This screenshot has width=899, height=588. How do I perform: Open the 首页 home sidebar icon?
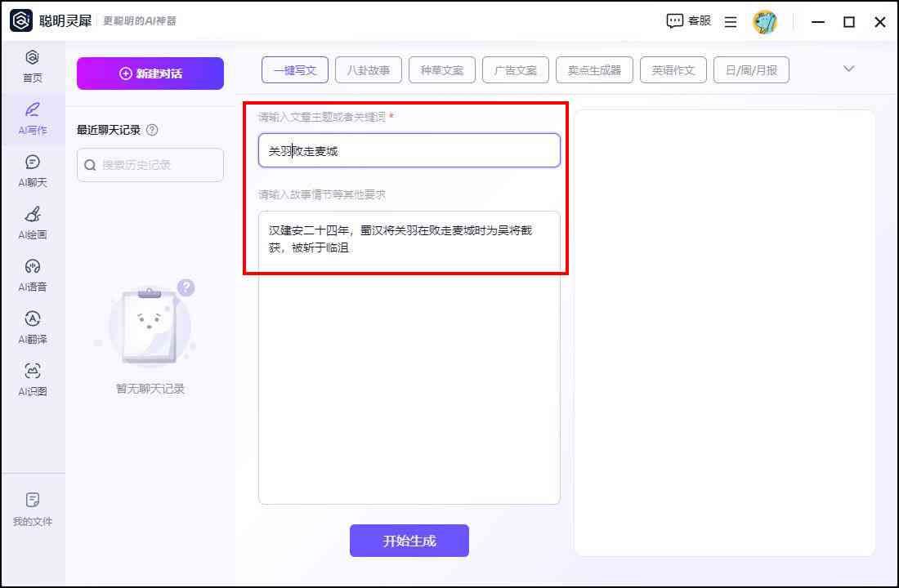tap(32, 66)
